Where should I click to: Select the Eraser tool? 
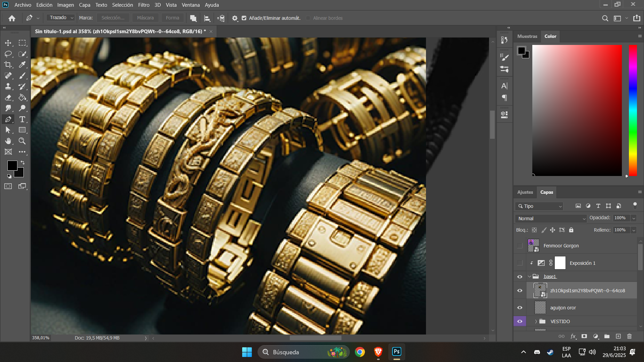click(8, 98)
